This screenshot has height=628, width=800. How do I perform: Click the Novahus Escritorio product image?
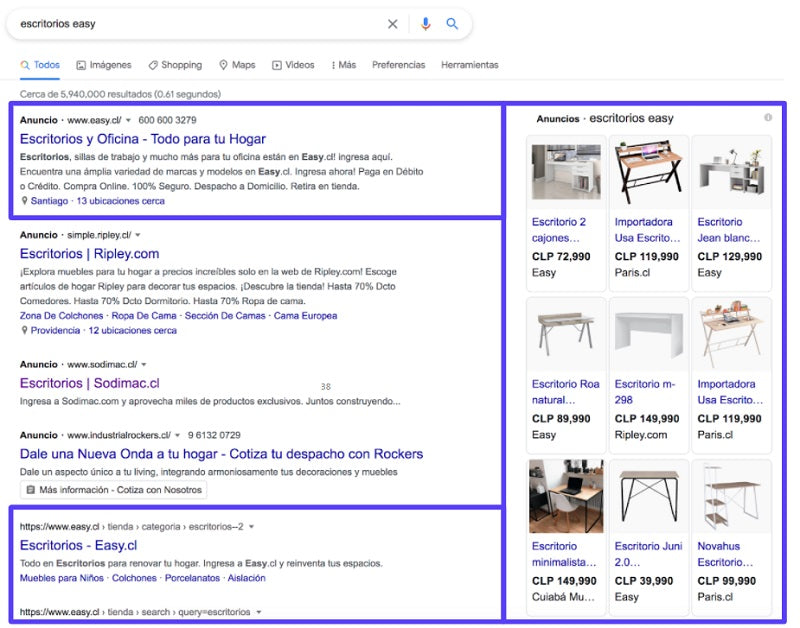(732, 496)
